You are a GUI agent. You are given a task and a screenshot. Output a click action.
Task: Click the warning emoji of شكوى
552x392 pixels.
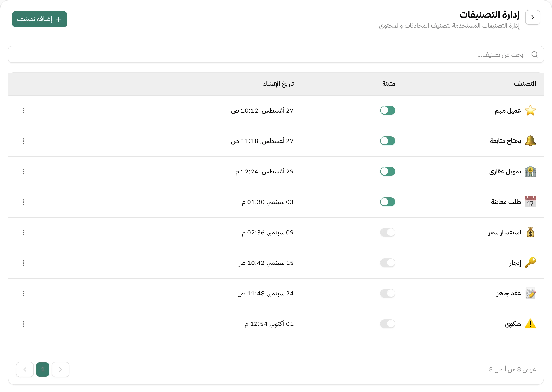[x=530, y=324]
